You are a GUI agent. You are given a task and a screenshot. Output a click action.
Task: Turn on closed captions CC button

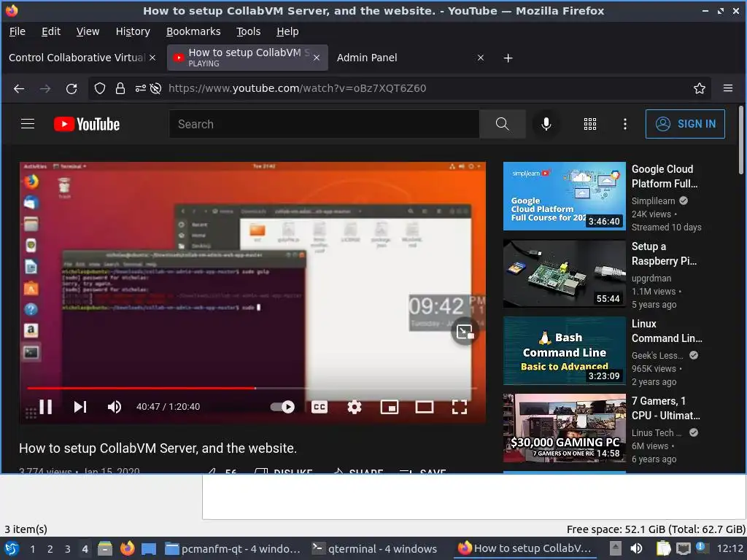[320, 407]
